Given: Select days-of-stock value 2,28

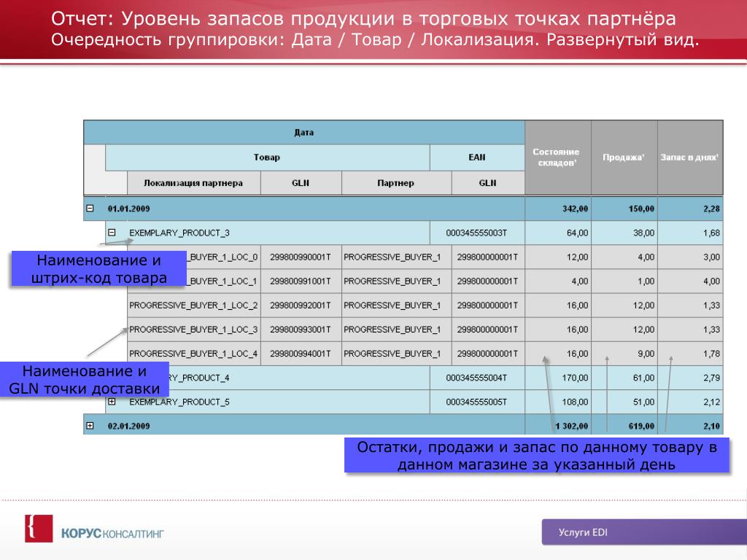Looking at the screenshot, I should (712, 209).
